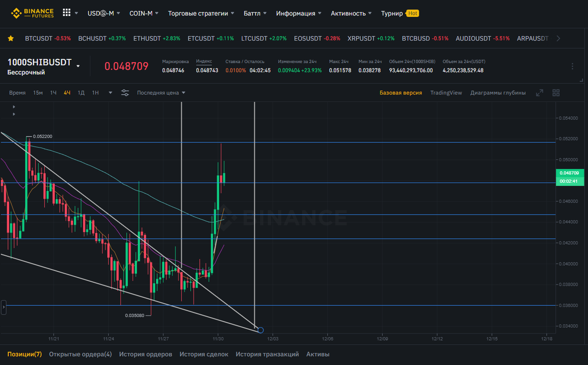Click the upper small expand arrow in chart
Image resolution: width=588 pixels, height=365 pixels.
pos(14,107)
